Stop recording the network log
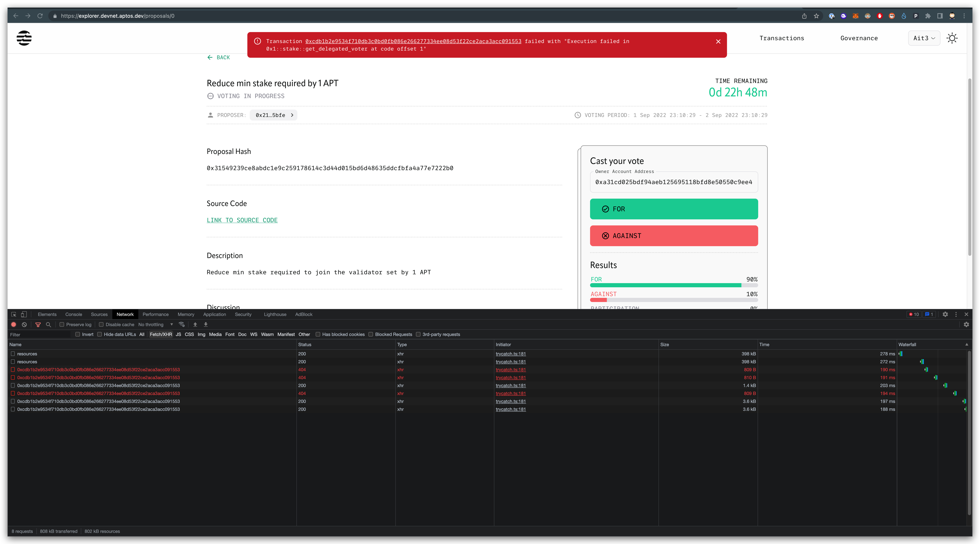The image size is (980, 544). [x=14, y=324]
